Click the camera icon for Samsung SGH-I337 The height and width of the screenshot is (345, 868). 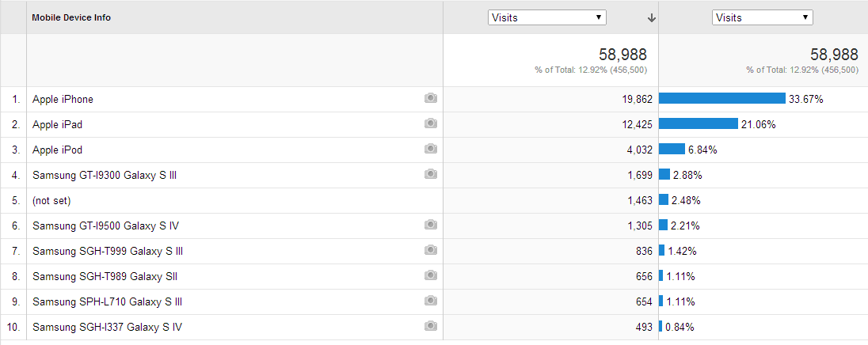(431, 326)
